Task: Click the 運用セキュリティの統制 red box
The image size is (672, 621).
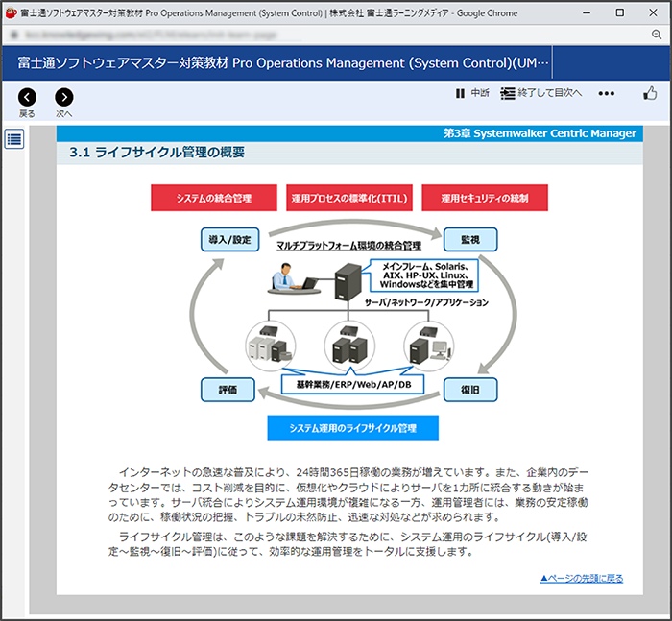Action: 485,198
